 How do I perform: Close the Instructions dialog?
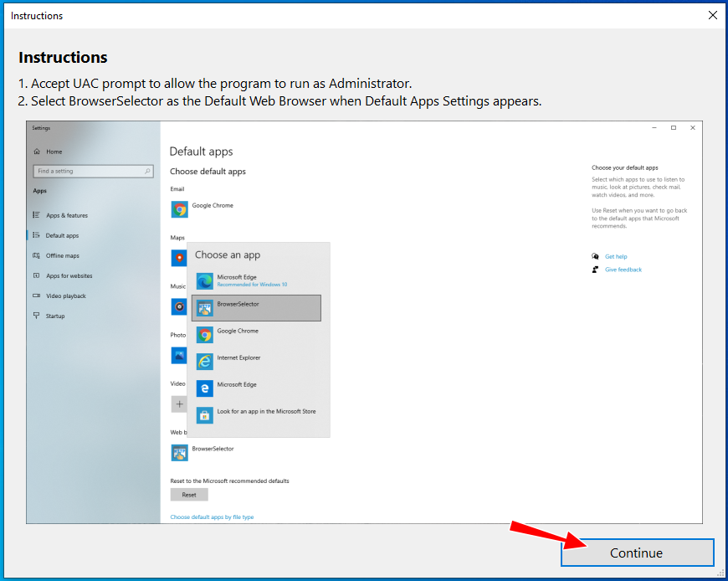(713, 15)
